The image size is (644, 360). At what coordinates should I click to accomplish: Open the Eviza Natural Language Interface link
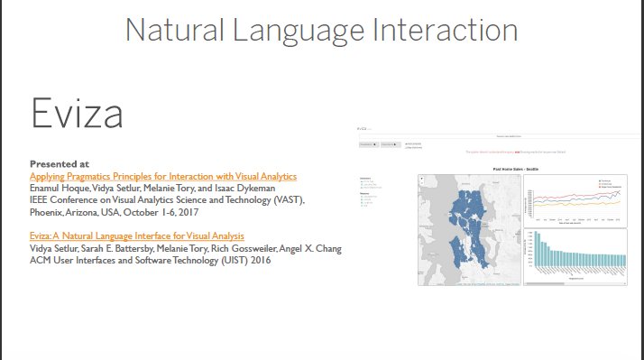point(137,235)
